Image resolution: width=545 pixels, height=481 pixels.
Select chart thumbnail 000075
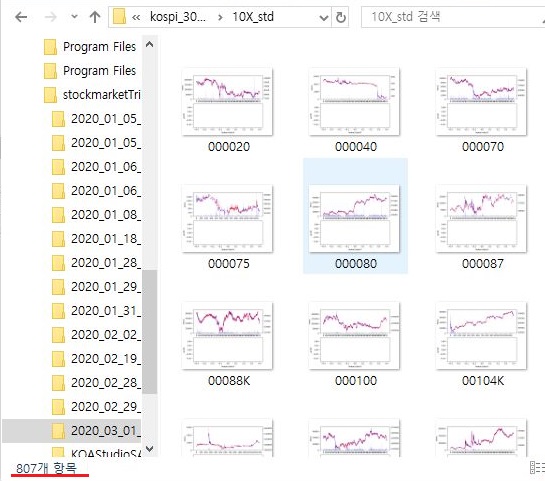[x=228, y=219]
